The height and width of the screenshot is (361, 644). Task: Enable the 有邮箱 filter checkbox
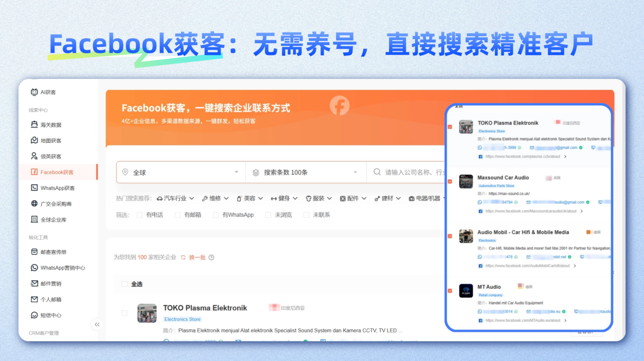tap(178, 215)
